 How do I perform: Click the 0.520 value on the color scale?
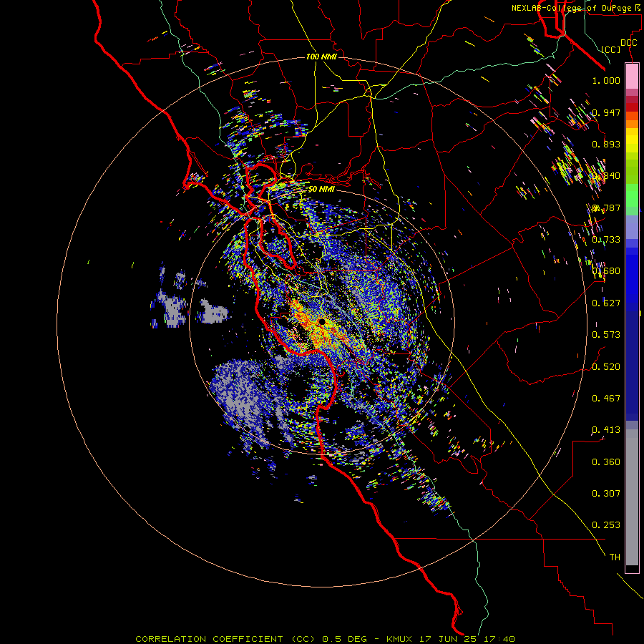[606, 367]
